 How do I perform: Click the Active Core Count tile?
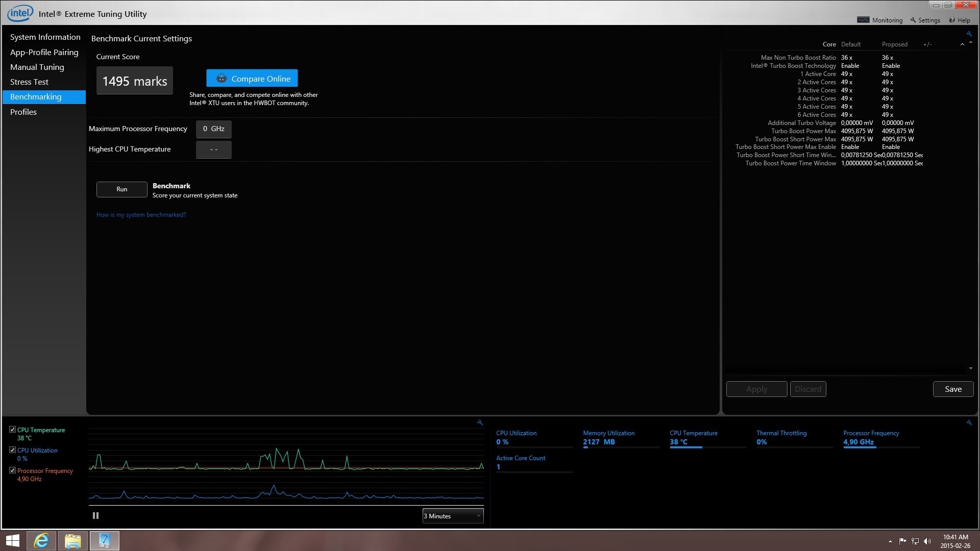tap(534, 463)
